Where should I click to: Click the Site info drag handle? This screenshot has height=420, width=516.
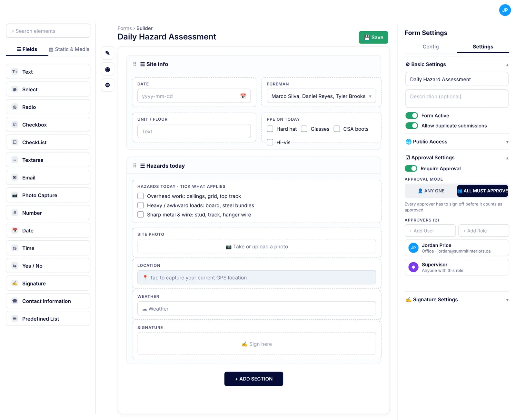[x=135, y=64]
